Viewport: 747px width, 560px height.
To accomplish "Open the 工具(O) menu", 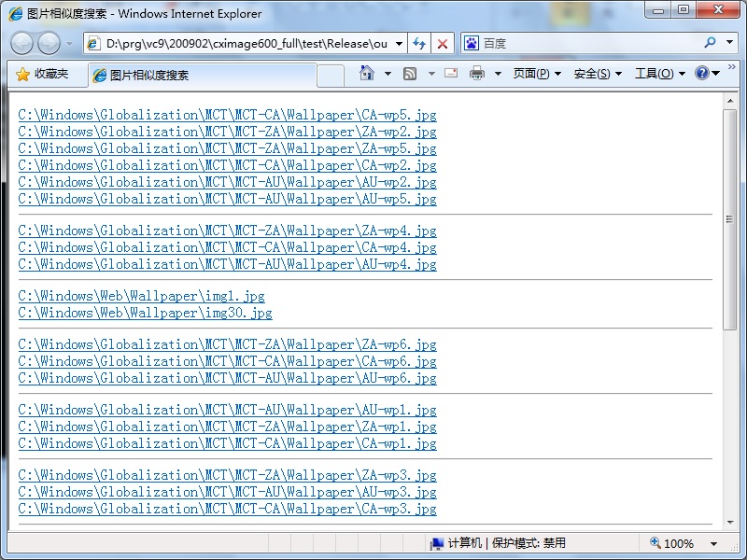I will coord(660,74).
